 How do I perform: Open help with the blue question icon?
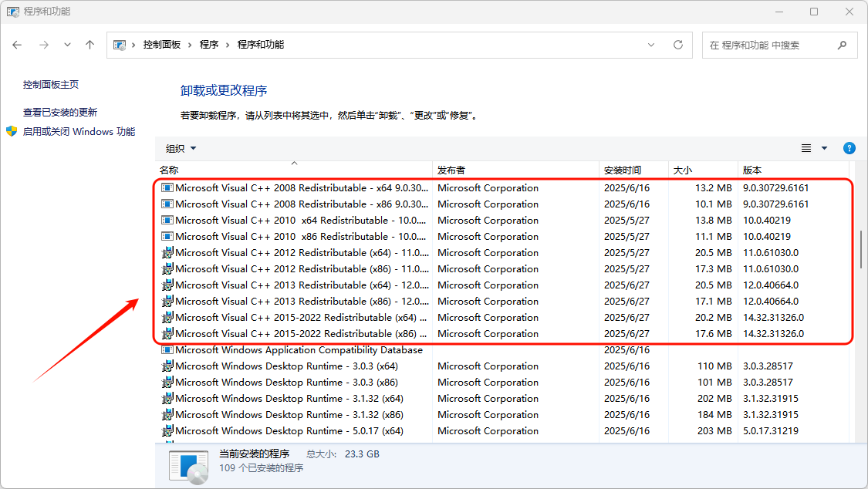click(849, 148)
